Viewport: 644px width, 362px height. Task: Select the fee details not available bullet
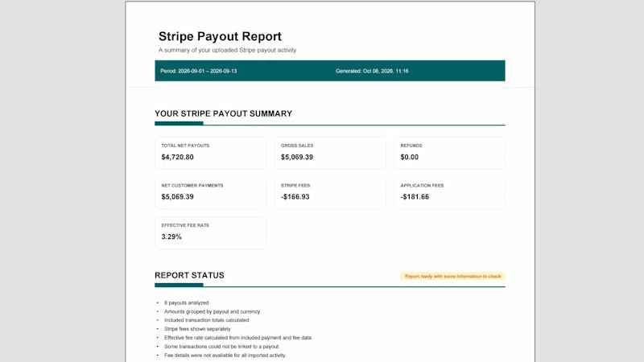[225, 356]
